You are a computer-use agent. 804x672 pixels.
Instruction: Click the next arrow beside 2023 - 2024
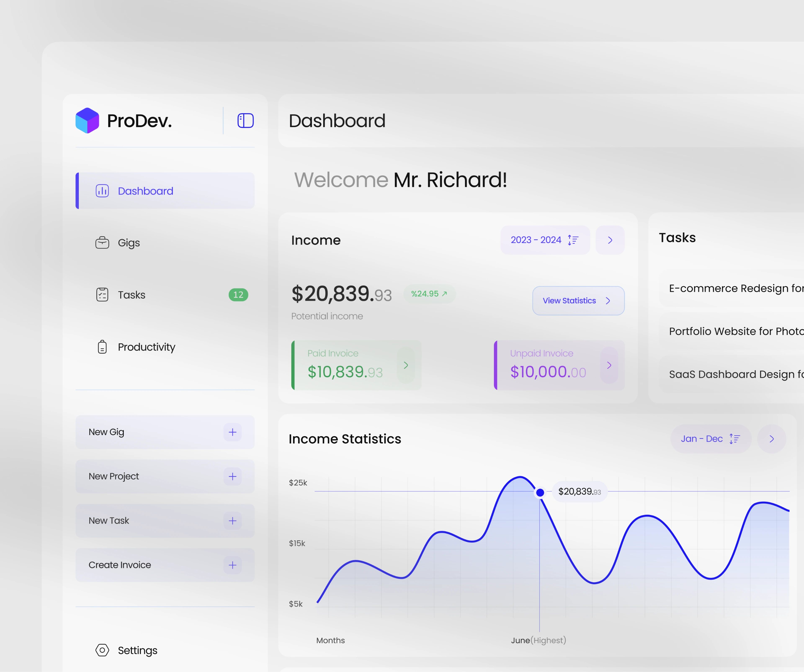coord(610,240)
